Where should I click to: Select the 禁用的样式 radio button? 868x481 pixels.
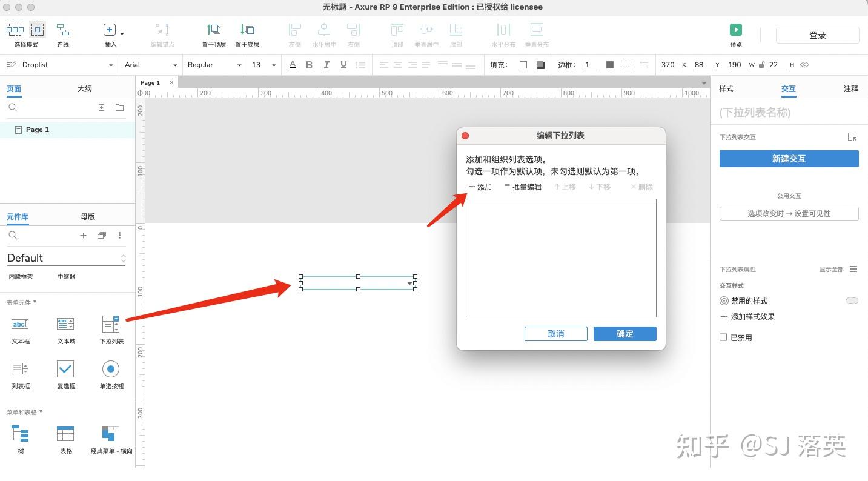point(724,300)
